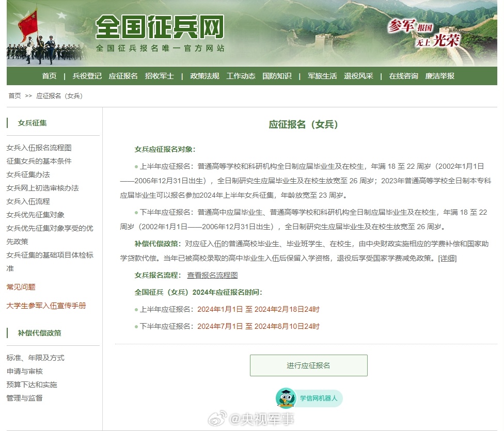Open the 常见问题 sidebar link

tap(21, 287)
